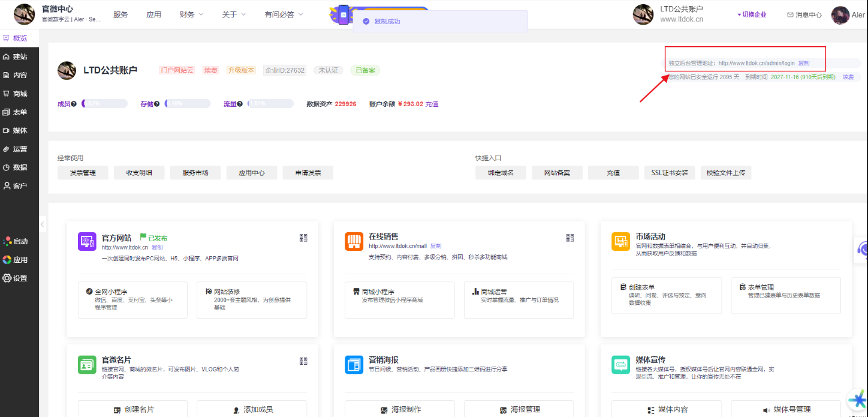Image resolution: width=868 pixels, height=417 pixels.
Task: Click the 发票管理 button
Action: 82,173
